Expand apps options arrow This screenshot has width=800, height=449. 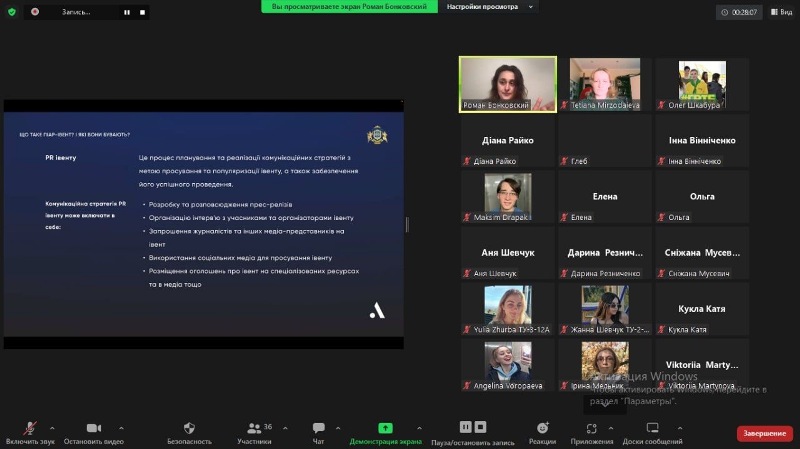coord(611,428)
